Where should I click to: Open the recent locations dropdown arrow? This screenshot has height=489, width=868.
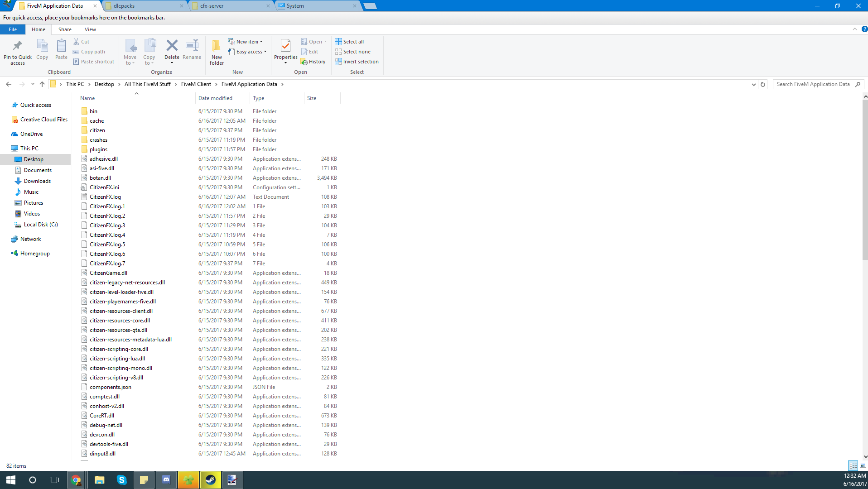33,84
